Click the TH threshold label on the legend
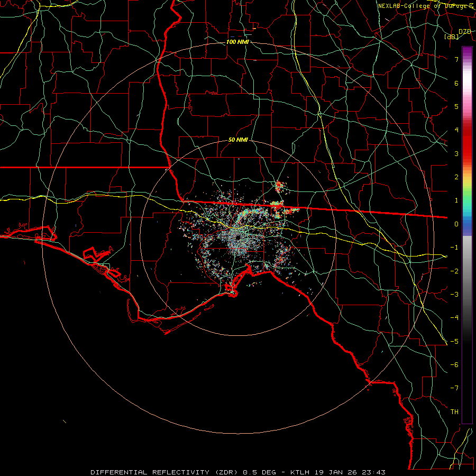Image resolution: width=476 pixels, height=476 pixels. 454,411
